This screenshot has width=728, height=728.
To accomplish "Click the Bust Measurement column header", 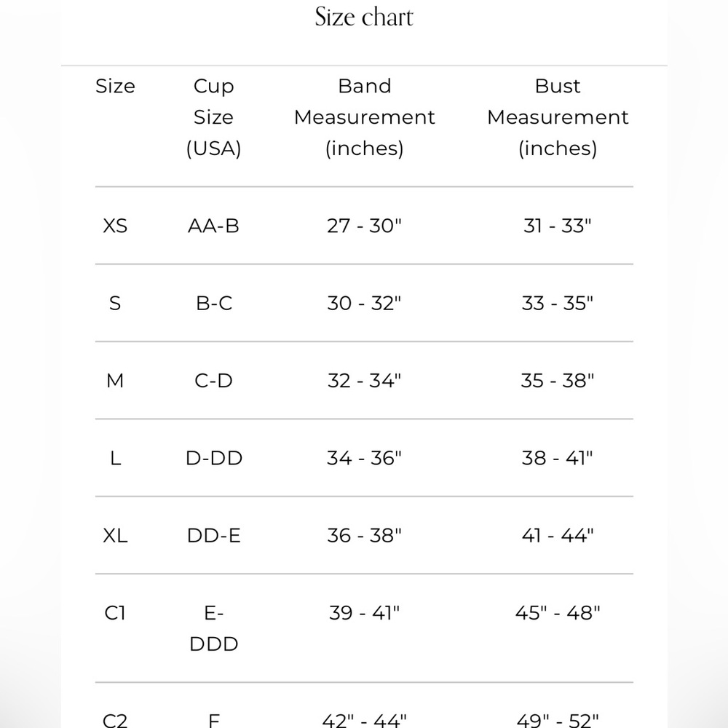I will click(x=558, y=117).
